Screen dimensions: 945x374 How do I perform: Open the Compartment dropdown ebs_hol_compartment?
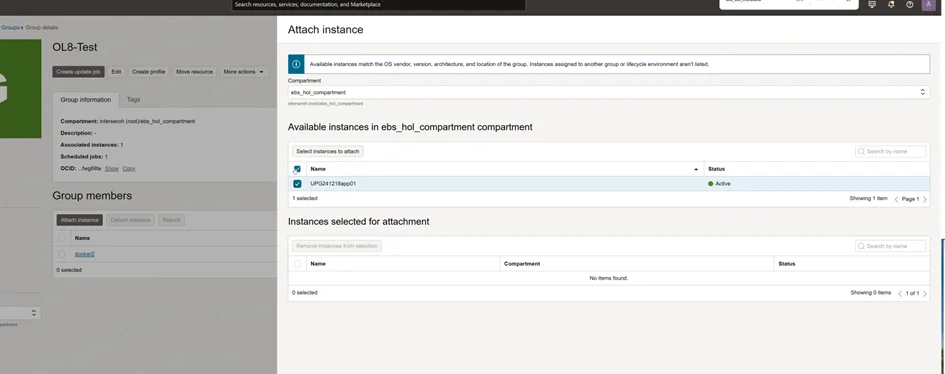[609, 92]
